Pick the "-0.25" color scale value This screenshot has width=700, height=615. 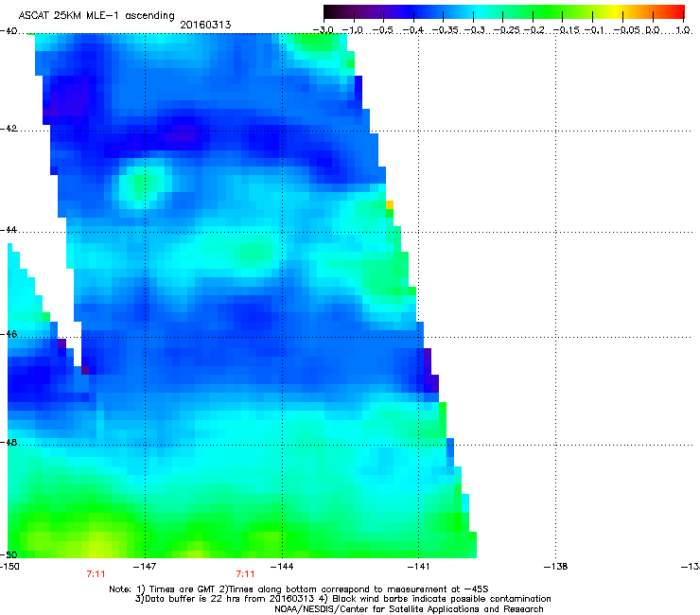506,30
